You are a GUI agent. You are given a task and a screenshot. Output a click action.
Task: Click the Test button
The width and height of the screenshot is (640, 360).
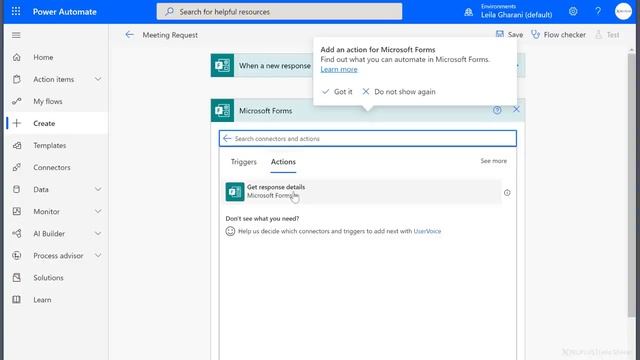point(607,35)
